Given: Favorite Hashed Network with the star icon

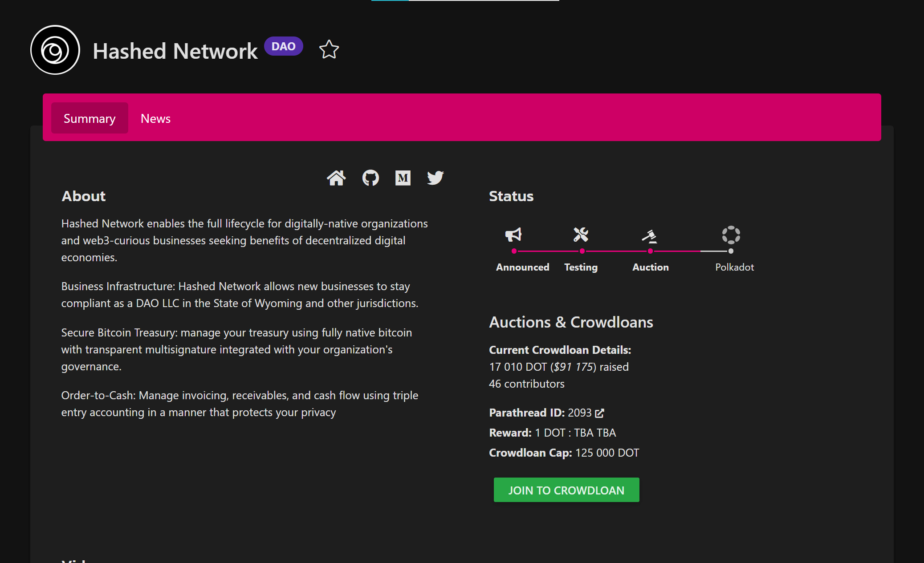Looking at the screenshot, I should click(x=329, y=49).
